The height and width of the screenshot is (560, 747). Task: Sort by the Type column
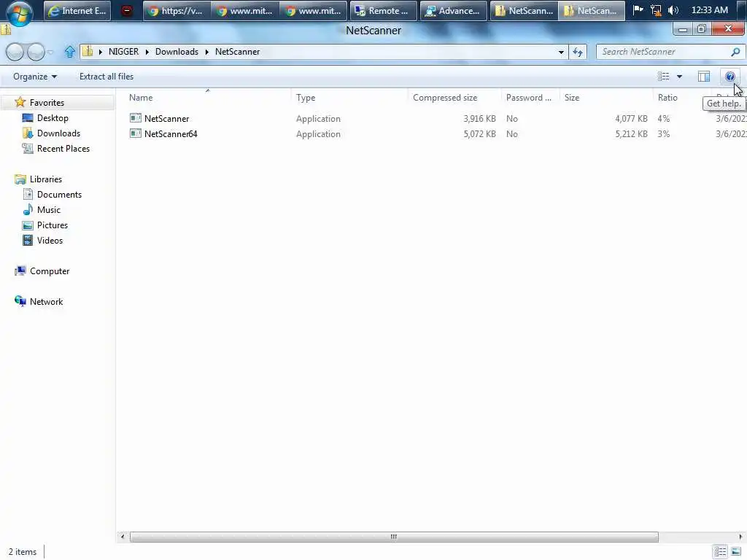[x=306, y=98]
